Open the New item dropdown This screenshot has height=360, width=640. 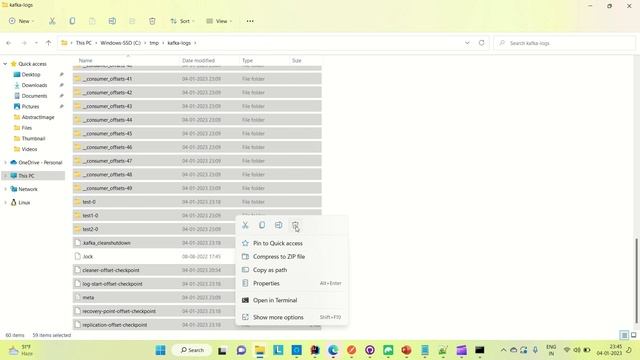click(21, 21)
